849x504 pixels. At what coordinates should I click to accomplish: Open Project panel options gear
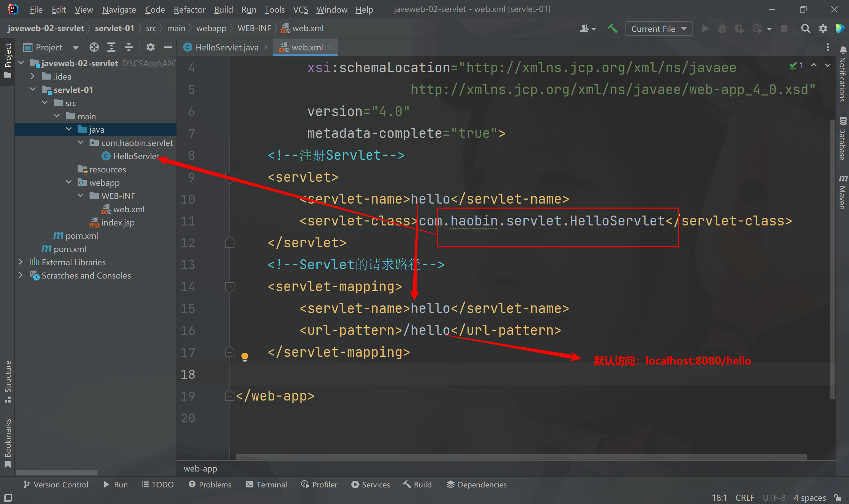coord(150,47)
